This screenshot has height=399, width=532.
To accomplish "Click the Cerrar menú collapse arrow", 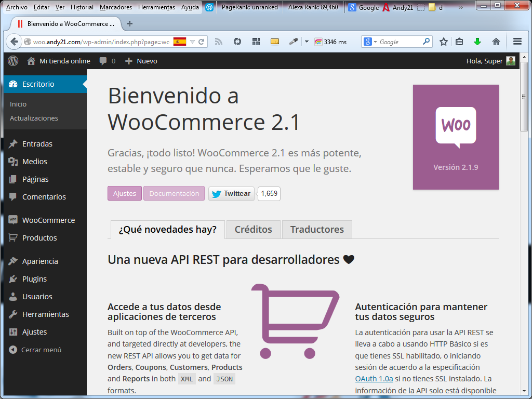I will [13, 350].
